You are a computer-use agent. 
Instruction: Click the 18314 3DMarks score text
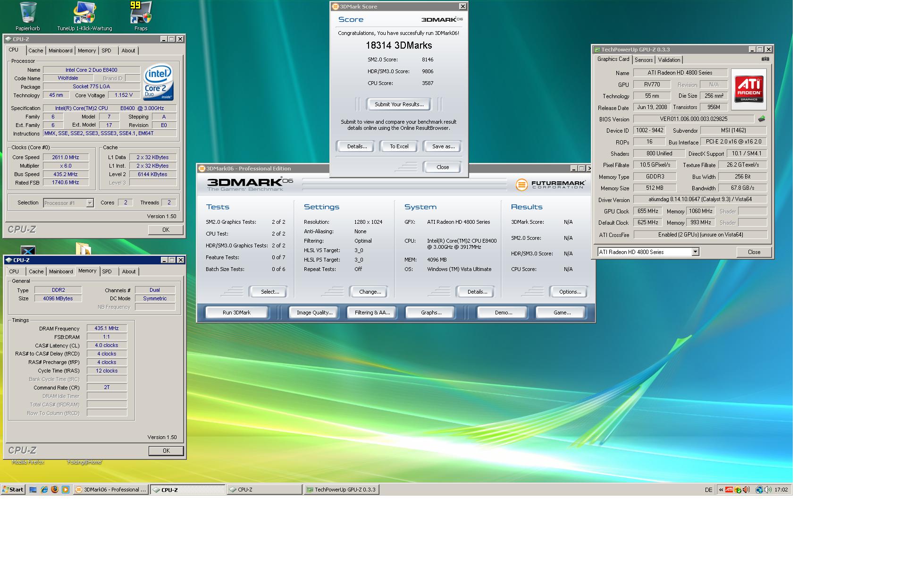pyautogui.click(x=399, y=45)
